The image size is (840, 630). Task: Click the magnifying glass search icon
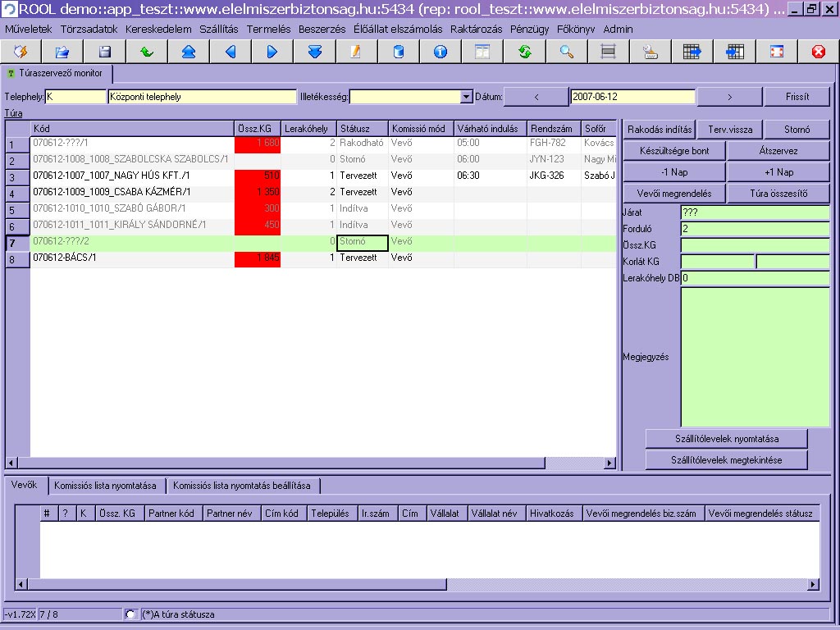[x=566, y=52]
